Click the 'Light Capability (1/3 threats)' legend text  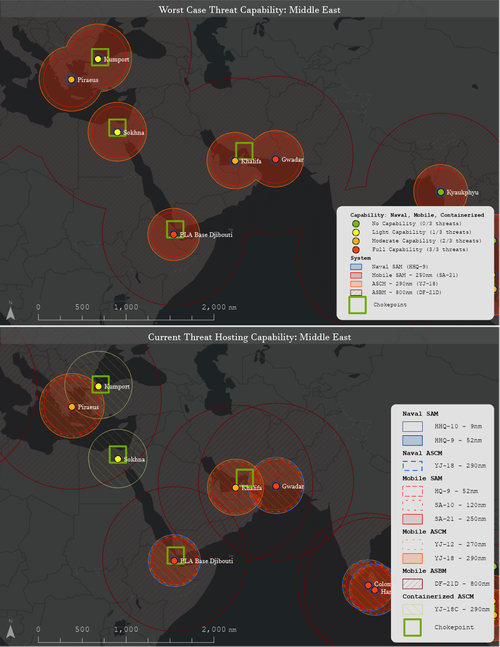[421, 232]
